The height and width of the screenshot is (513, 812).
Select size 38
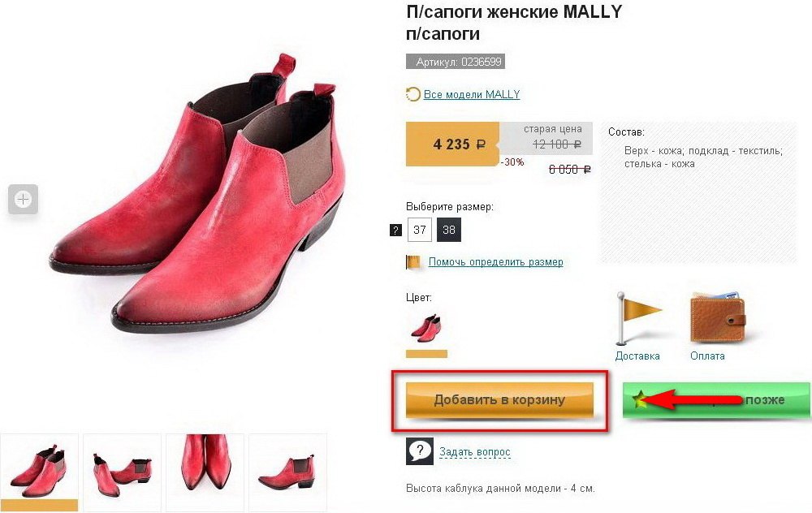(x=449, y=230)
